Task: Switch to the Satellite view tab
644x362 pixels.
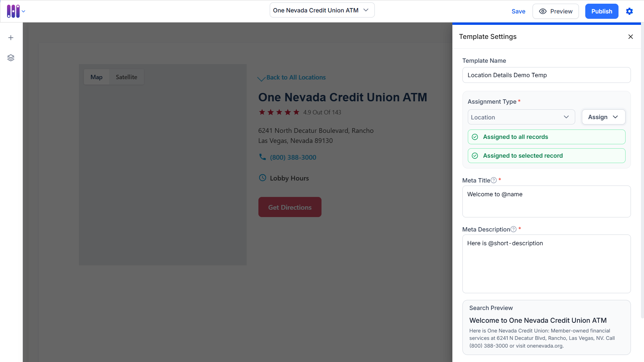Action: (127, 77)
